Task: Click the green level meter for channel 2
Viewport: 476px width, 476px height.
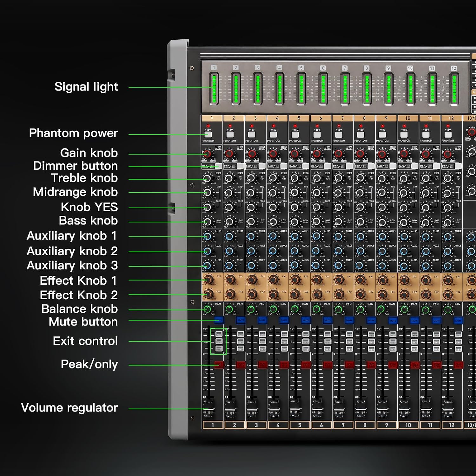Action: click(x=236, y=89)
